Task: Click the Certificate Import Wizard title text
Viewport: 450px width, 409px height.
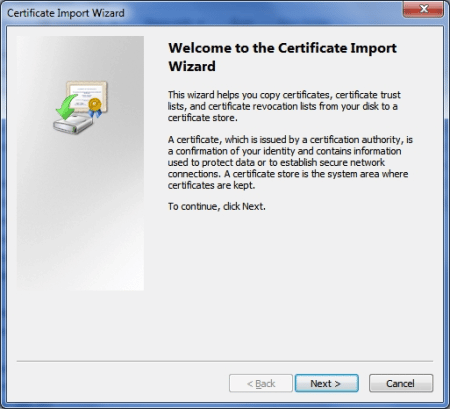Action: [66, 13]
